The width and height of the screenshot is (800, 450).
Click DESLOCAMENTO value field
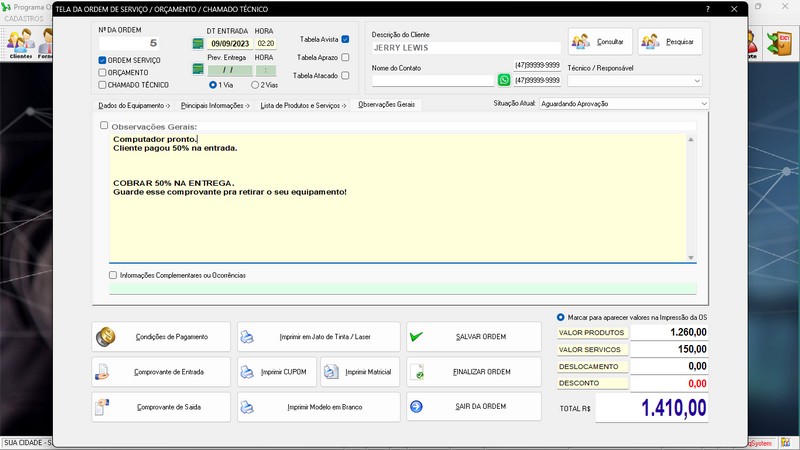[669, 366]
